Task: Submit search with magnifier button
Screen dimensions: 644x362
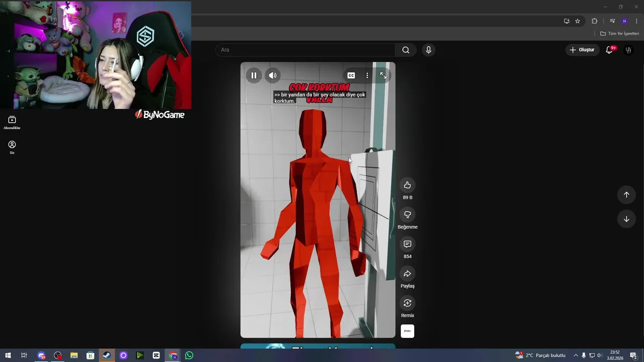Action: (406, 50)
